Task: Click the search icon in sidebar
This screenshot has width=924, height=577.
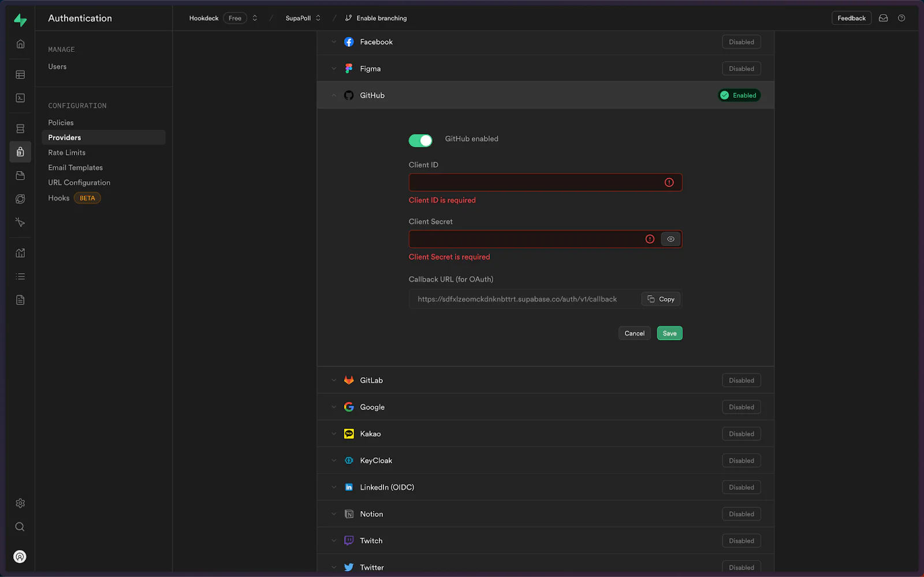Action: pyautogui.click(x=20, y=527)
